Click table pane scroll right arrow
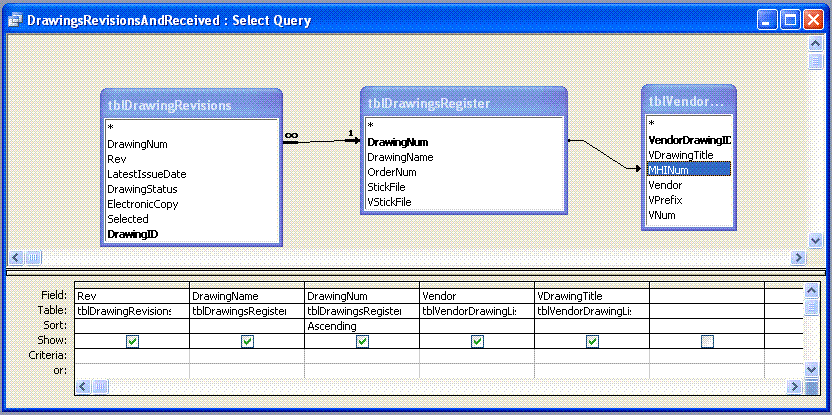The width and height of the screenshot is (832, 415). 798,258
